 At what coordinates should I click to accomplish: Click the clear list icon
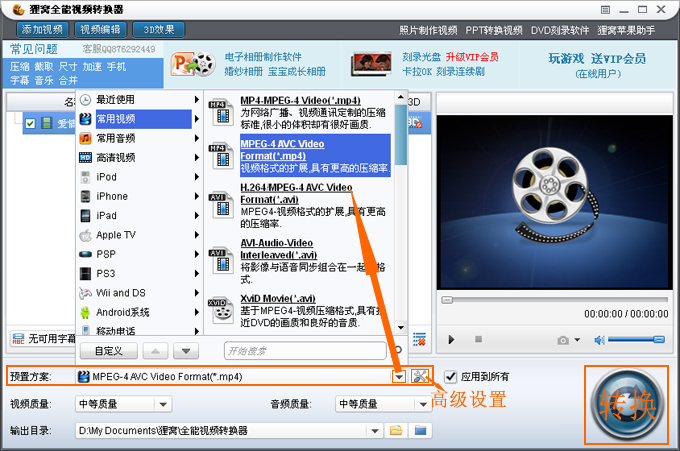(x=419, y=339)
